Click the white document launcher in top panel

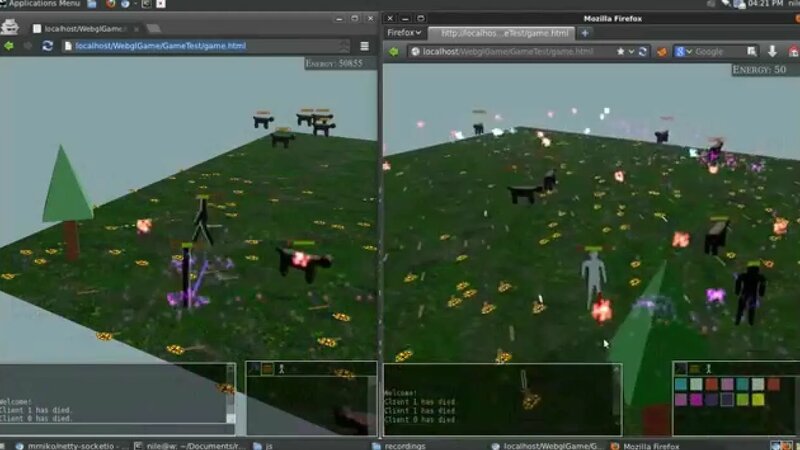pos(161,4)
